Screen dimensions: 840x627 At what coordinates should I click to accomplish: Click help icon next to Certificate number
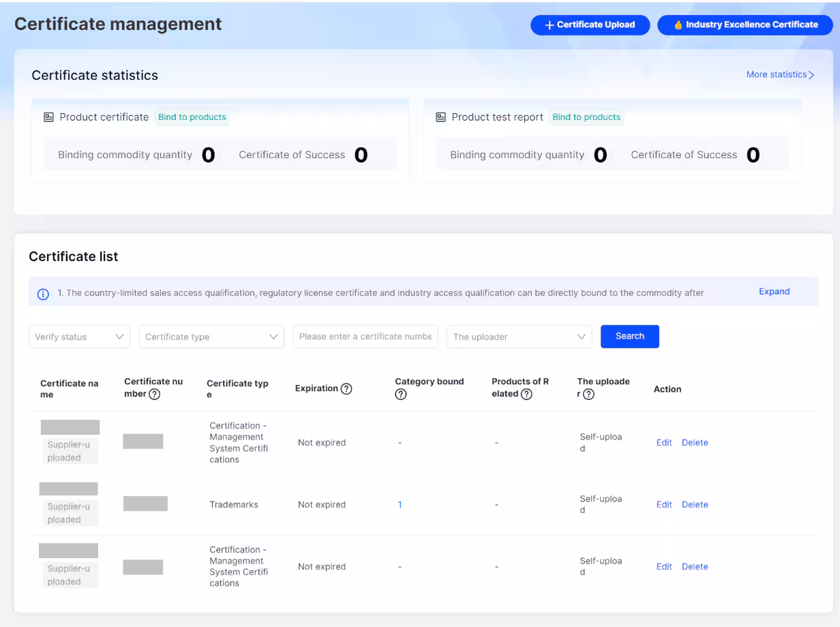pyautogui.click(x=154, y=395)
